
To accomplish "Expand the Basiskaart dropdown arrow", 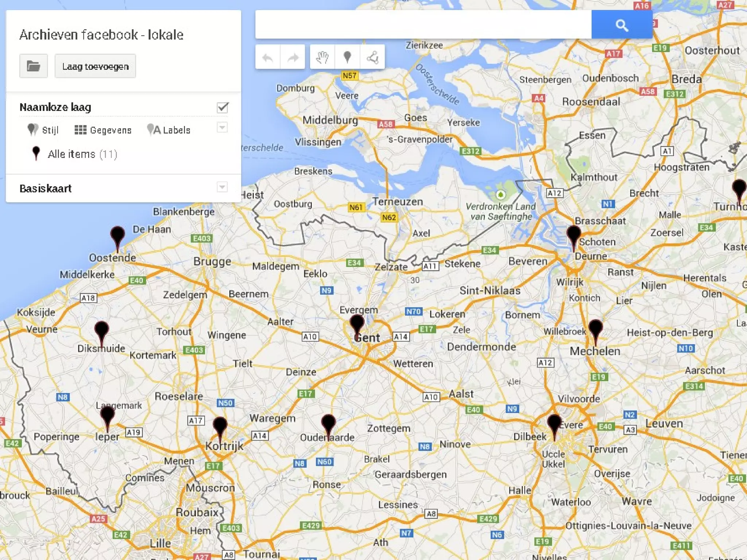I will click(222, 187).
